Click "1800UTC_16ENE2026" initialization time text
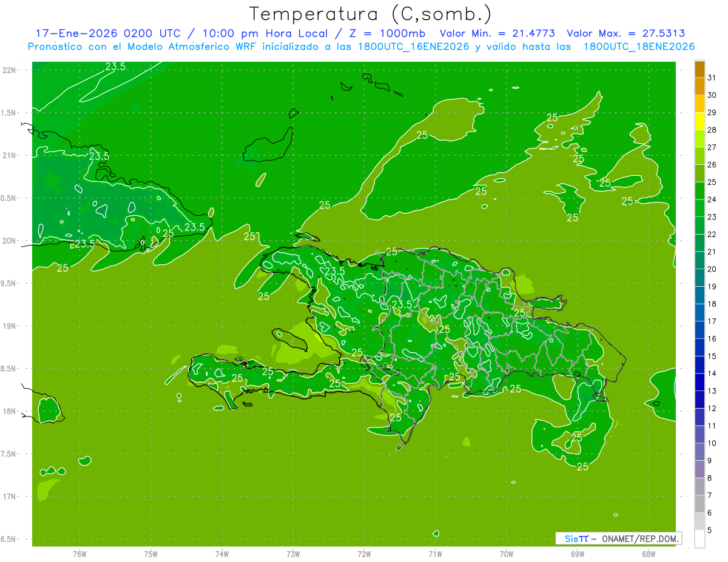This screenshot has height=562, width=728. [x=413, y=47]
